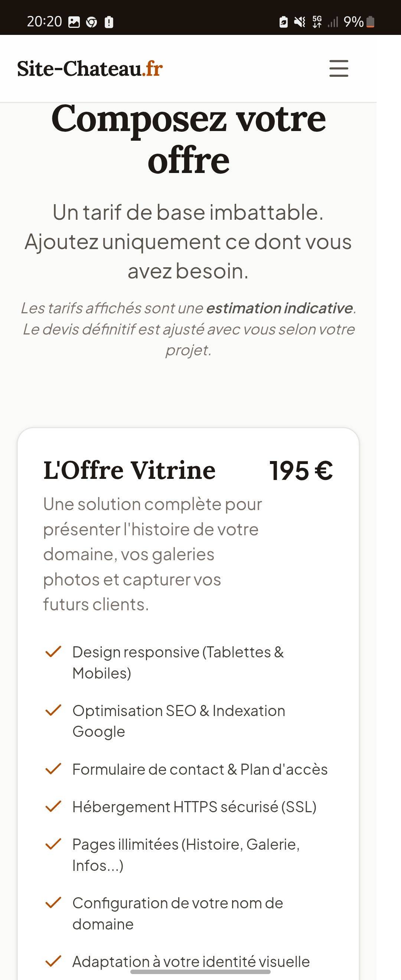Screen dimensions: 401x980
Task: Tap the signal strength bars icon
Action: pos(333,22)
